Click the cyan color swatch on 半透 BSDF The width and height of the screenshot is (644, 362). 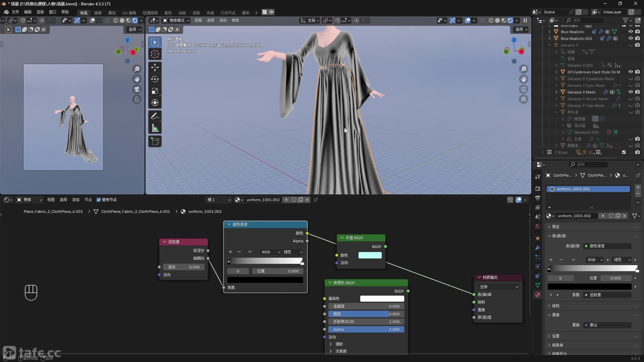click(370, 255)
